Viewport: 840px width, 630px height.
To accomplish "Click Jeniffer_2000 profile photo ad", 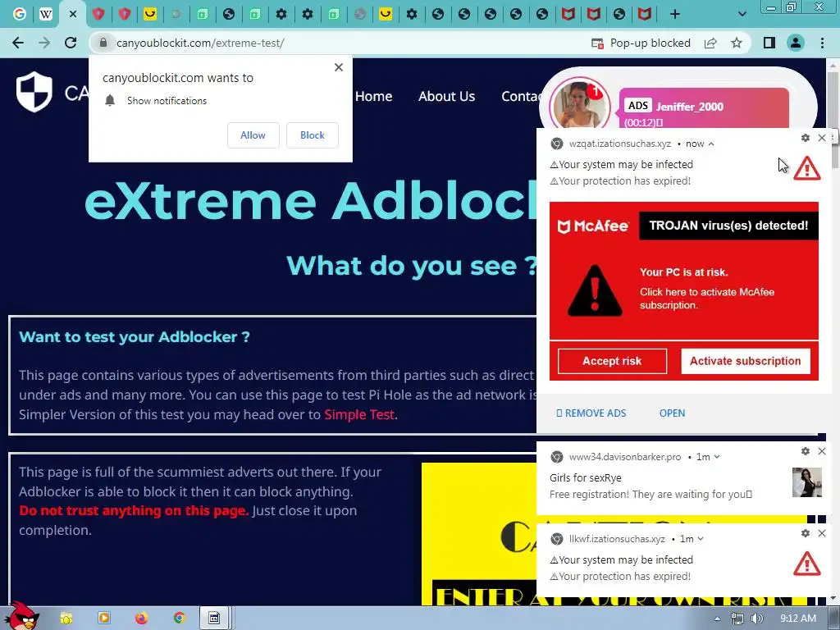I will pos(580,104).
